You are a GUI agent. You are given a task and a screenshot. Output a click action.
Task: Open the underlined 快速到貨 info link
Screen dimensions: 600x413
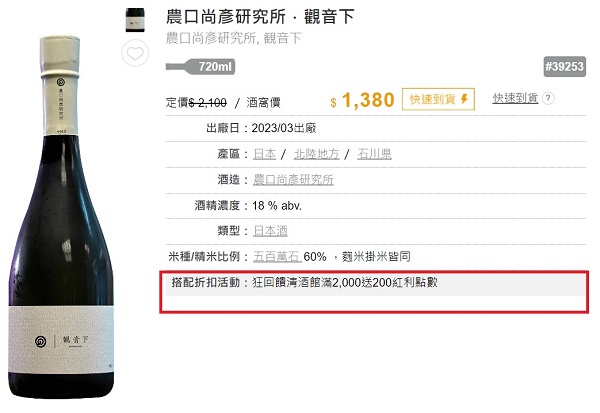tap(515, 98)
